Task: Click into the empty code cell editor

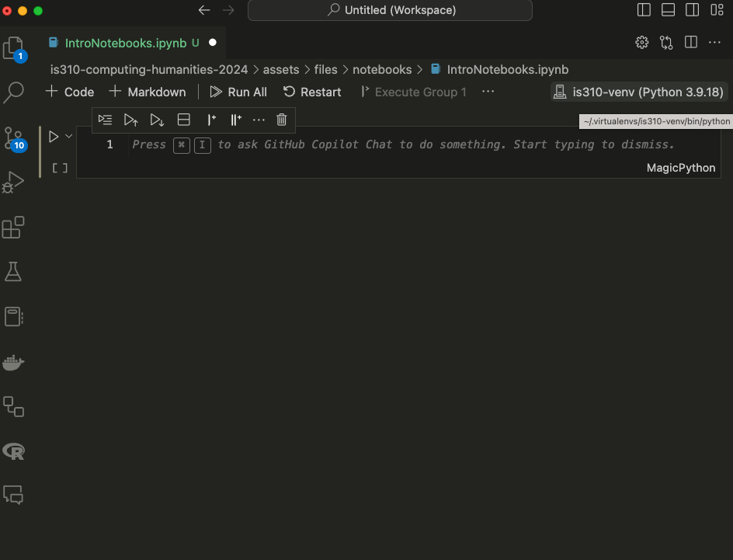Action: [404, 144]
